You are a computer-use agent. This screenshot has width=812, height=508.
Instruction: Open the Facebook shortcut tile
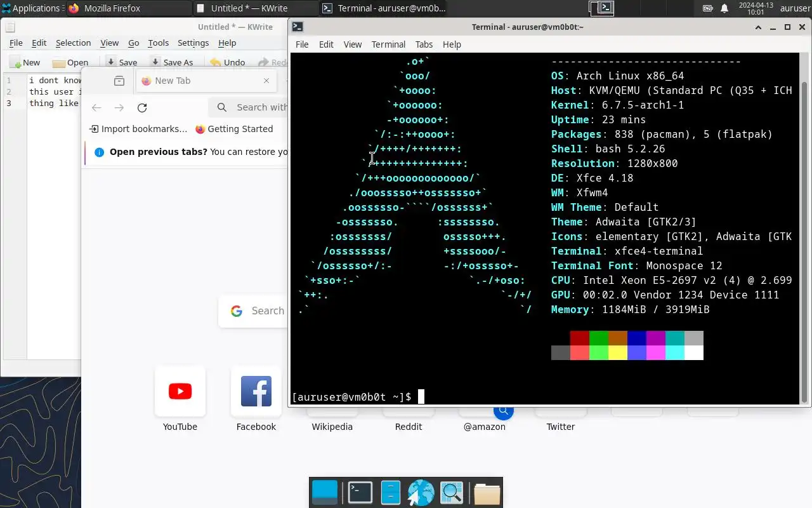[x=256, y=391]
